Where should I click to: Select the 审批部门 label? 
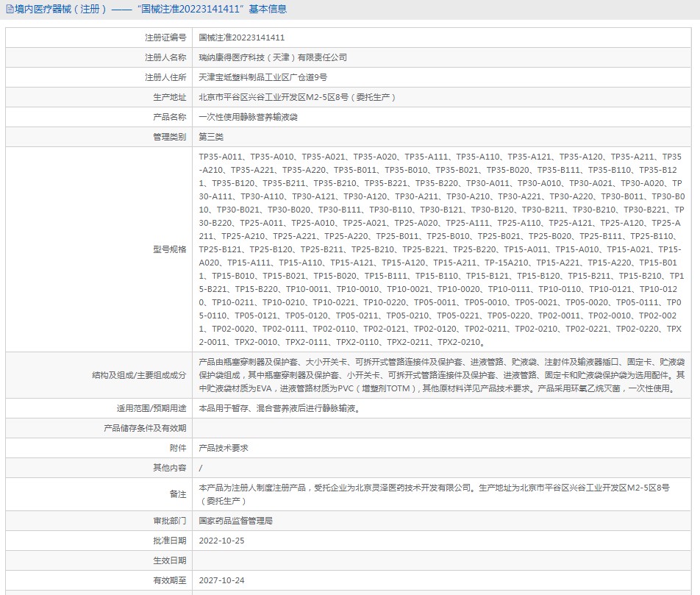click(x=170, y=521)
